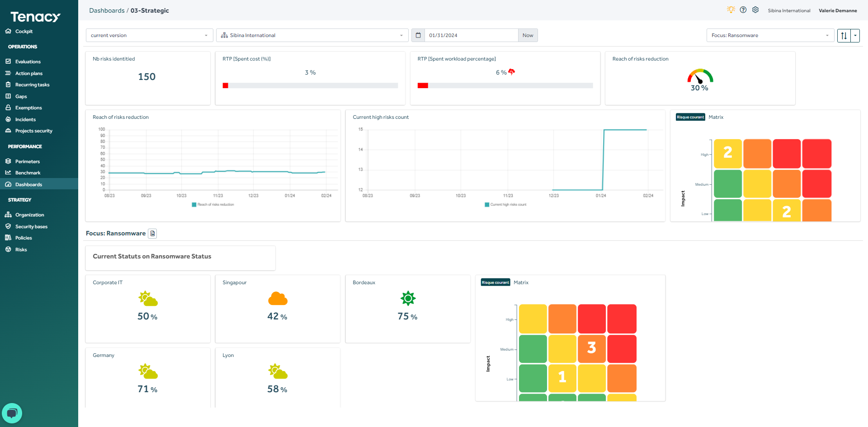The width and height of the screenshot is (868, 427).
Task: Open Benchmark under Performance
Action: click(x=28, y=173)
